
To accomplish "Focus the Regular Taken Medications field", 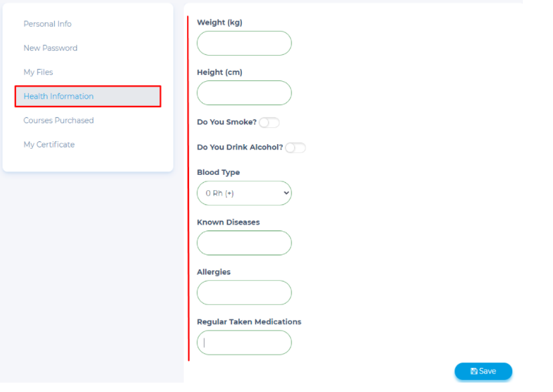I will click(x=244, y=342).
